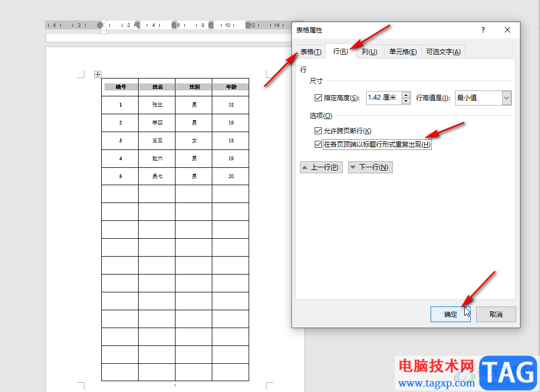Image resolution: width=540 pixels, height=392 pixels.
Task: Click the ruler column marker near 6
Action: click(174, 25)
